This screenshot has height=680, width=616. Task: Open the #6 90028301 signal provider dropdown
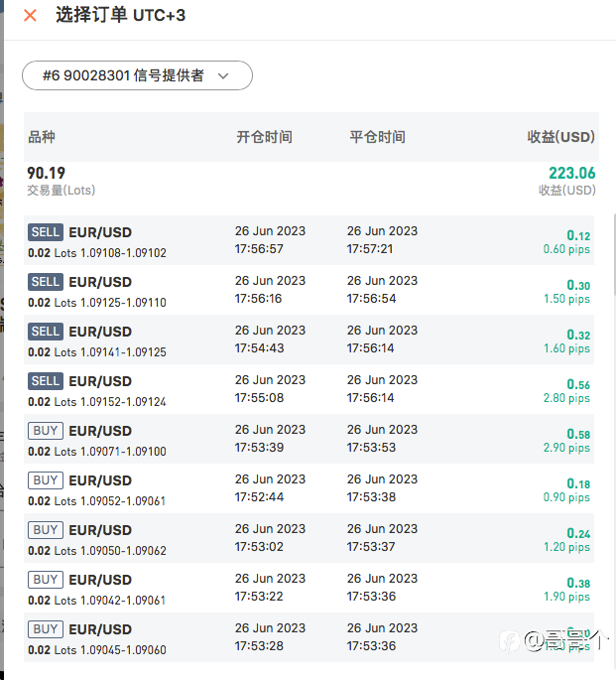[137, 75]
